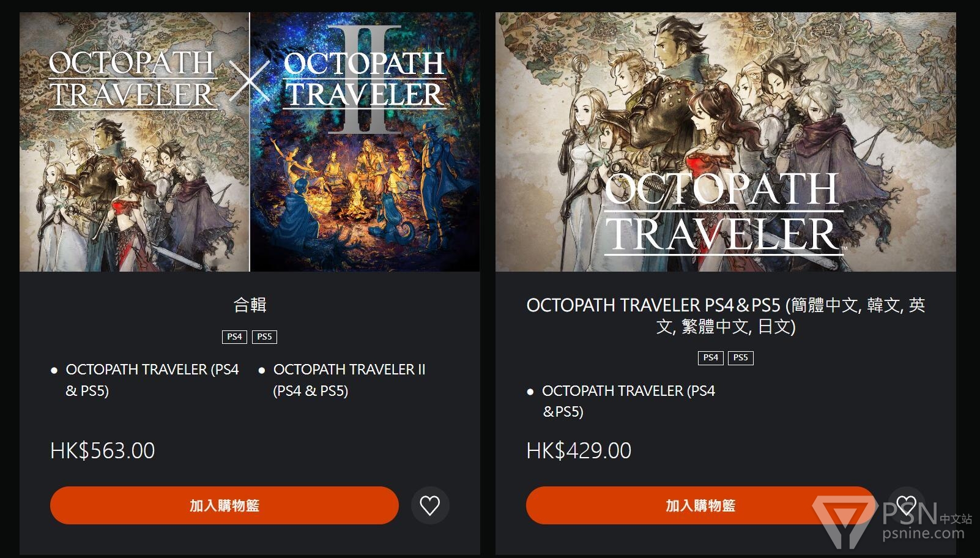
Task: Click the PS4 tag under OCTOPATH TRAVELER PS4&PS5
Action: pos(711,358)
